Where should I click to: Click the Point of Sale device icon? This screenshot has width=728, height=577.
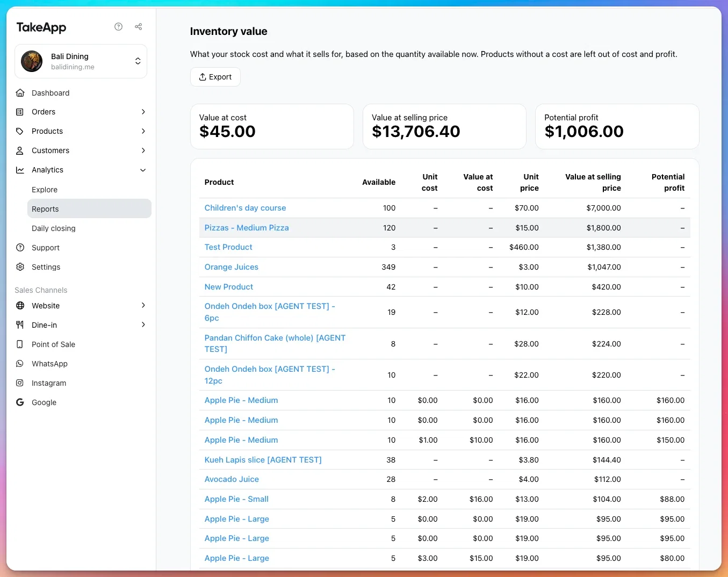[20, 344]
